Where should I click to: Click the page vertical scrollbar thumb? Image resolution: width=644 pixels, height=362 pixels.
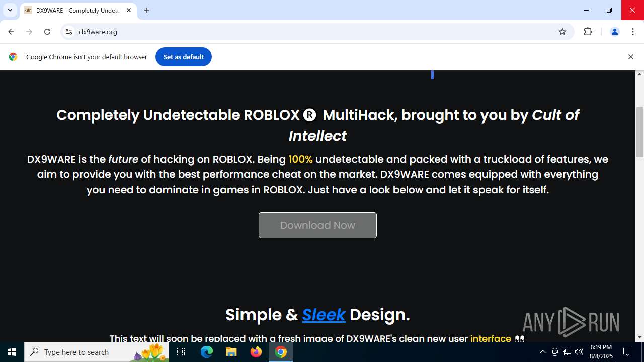click(x=640, y=132)
